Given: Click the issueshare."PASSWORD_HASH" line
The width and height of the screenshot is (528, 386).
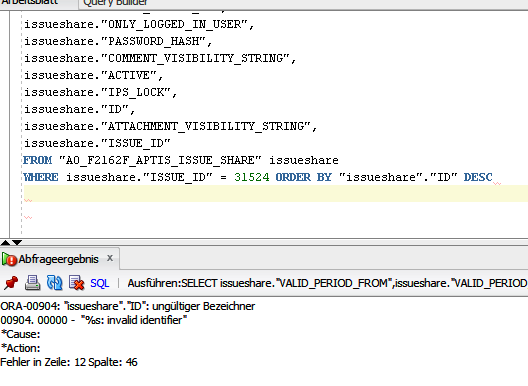Looking at the screenshot, I should [x=118, y=41].
